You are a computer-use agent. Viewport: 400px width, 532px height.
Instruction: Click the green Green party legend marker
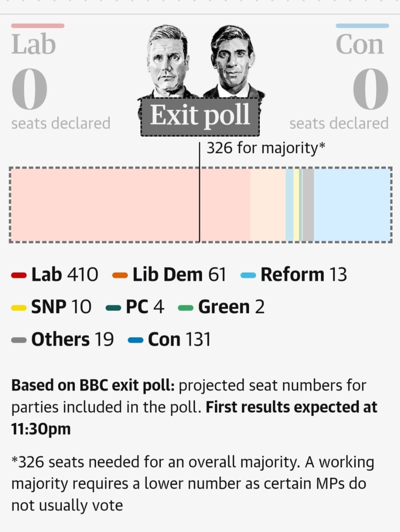tap(185, 308)
